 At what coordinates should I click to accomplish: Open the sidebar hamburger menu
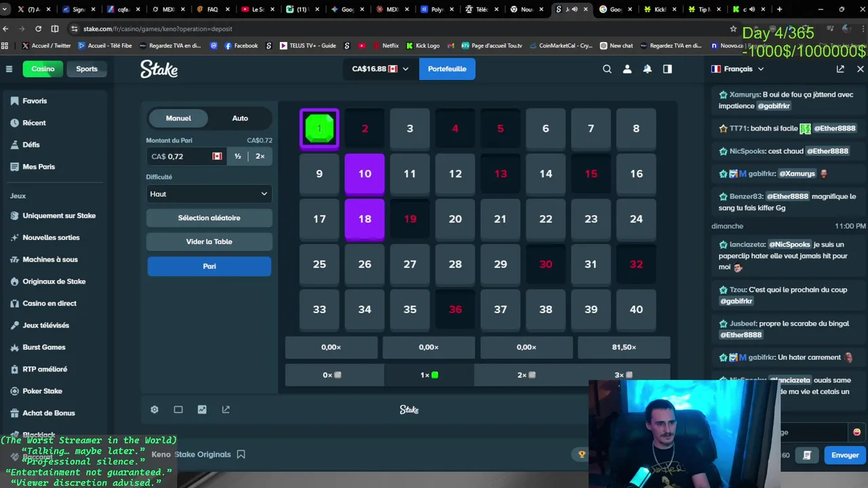click(9, 69)
